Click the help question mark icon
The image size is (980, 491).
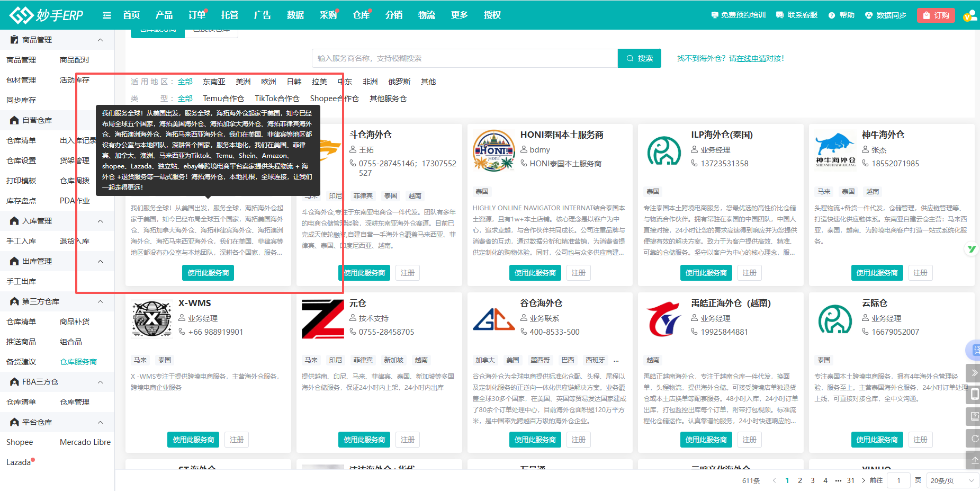pyautogui.click(x=832, y=15)
